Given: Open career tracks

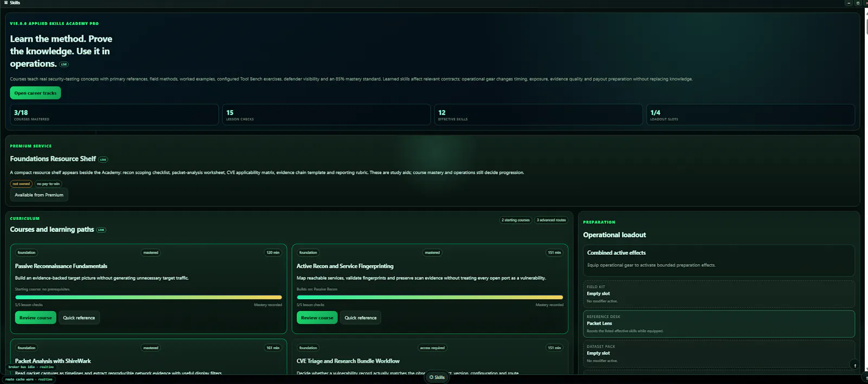Looking at the screenshot, I should click(x=35, y=93).
